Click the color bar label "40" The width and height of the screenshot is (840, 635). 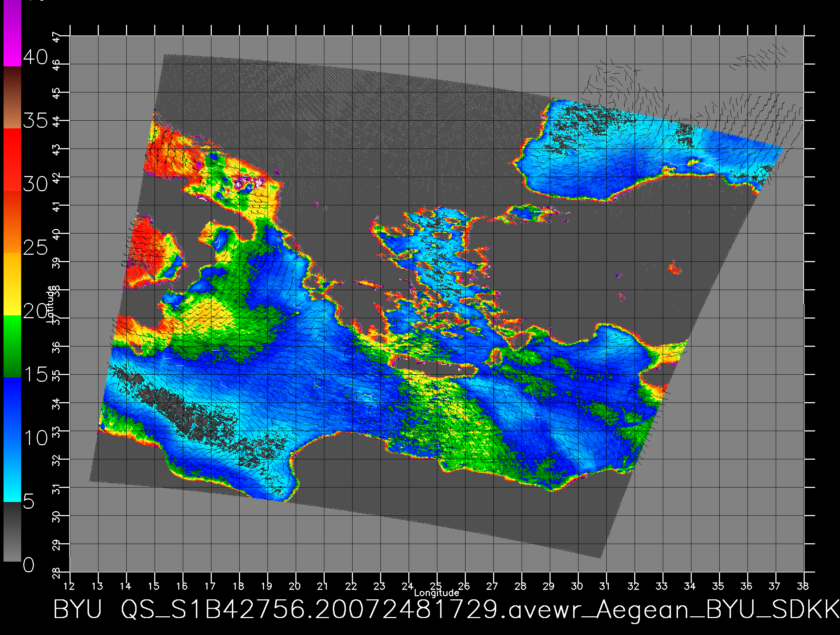(35, 57)
